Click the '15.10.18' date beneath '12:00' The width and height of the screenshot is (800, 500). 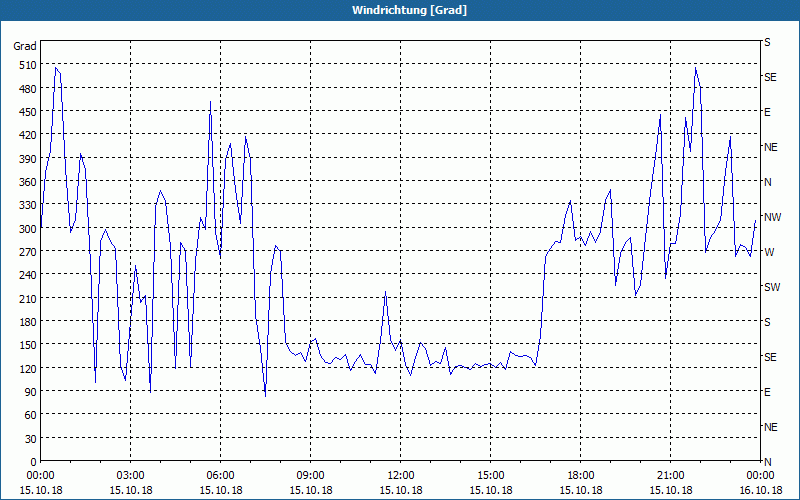click(401, 490)
